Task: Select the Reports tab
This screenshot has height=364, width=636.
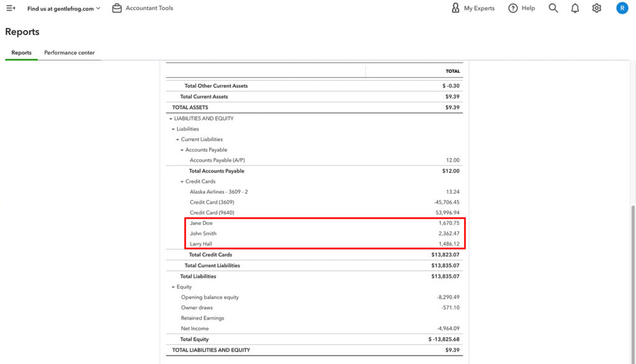Action: [x=20, y=53]
